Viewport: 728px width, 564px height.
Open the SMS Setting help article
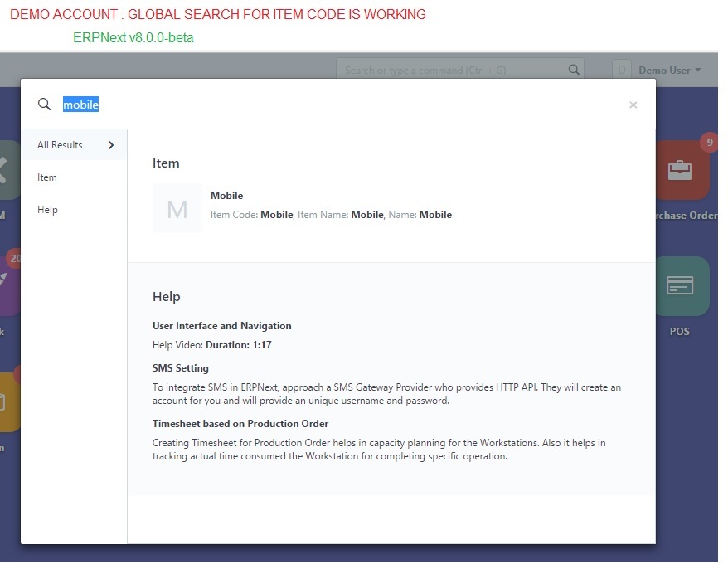click(181, 368)
